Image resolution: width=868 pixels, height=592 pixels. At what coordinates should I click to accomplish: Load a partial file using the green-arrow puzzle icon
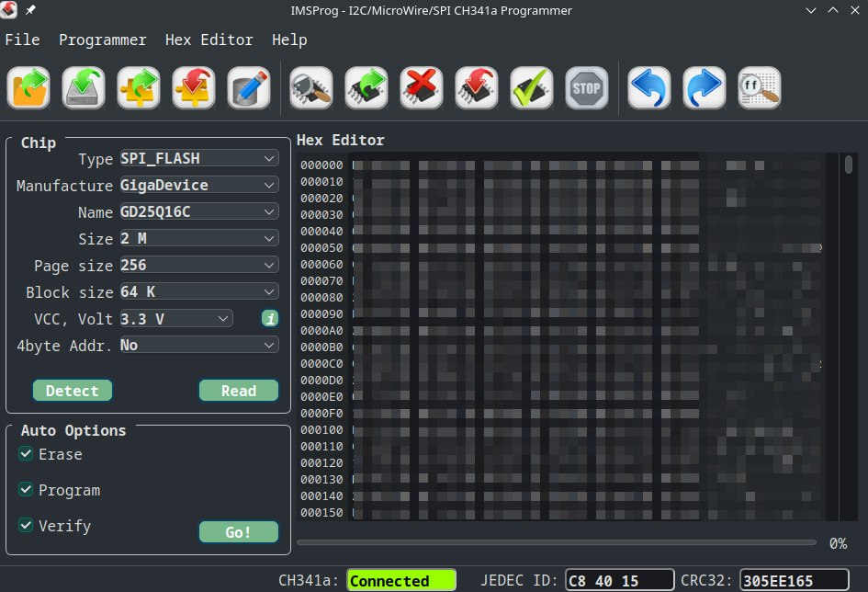pyautogui.click(x=139, y=87)
